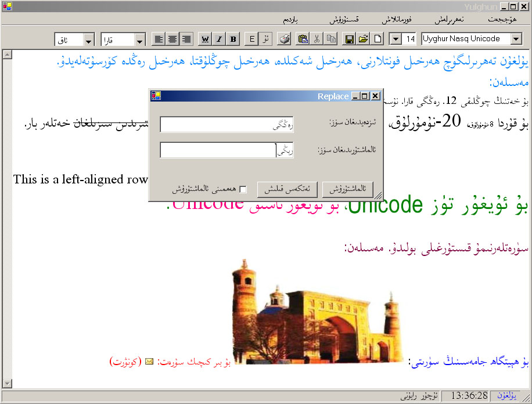Image resolution: width=532 pixels, height=404 pixels.
Task: Open the فورماتلاش (Format) menu
Action: [397, 20]
